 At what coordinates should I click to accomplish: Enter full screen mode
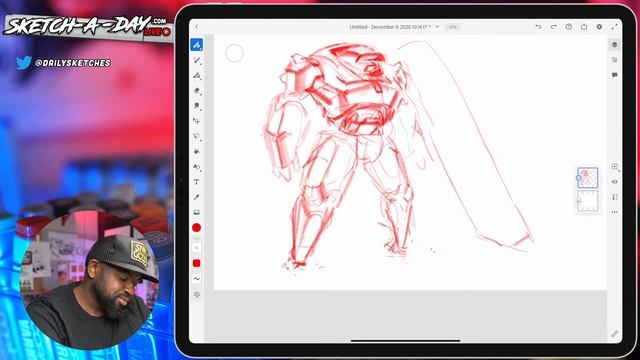coord(614,27)
